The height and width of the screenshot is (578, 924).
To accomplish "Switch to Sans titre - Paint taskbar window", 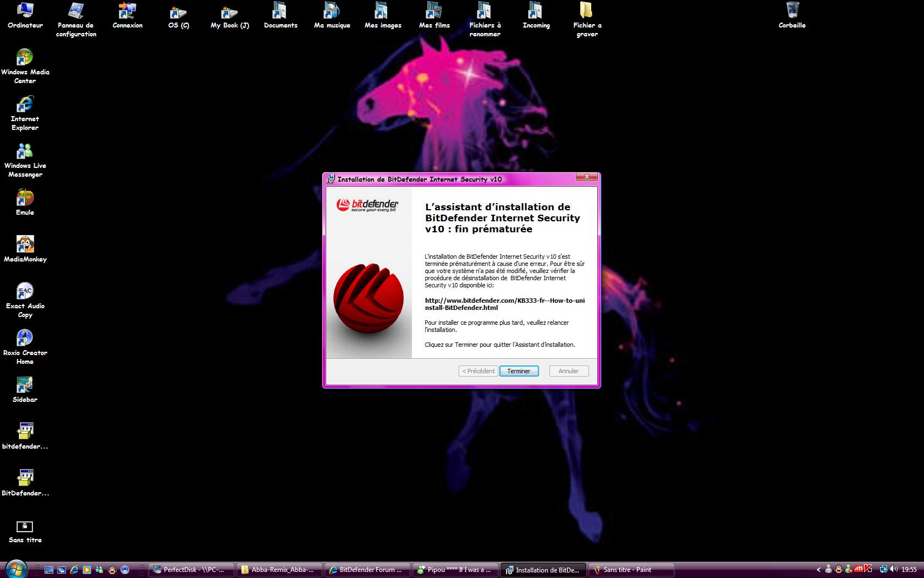I will 632,570.
